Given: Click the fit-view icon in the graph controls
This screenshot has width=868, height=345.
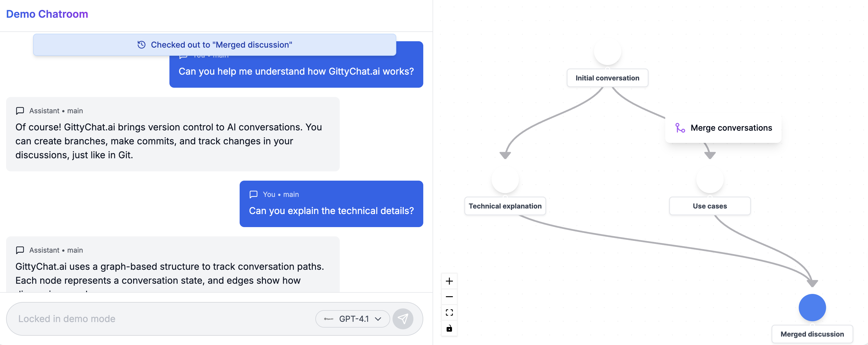Looking at the screenshot, I should pyautogui.click(x=449, y=312).
